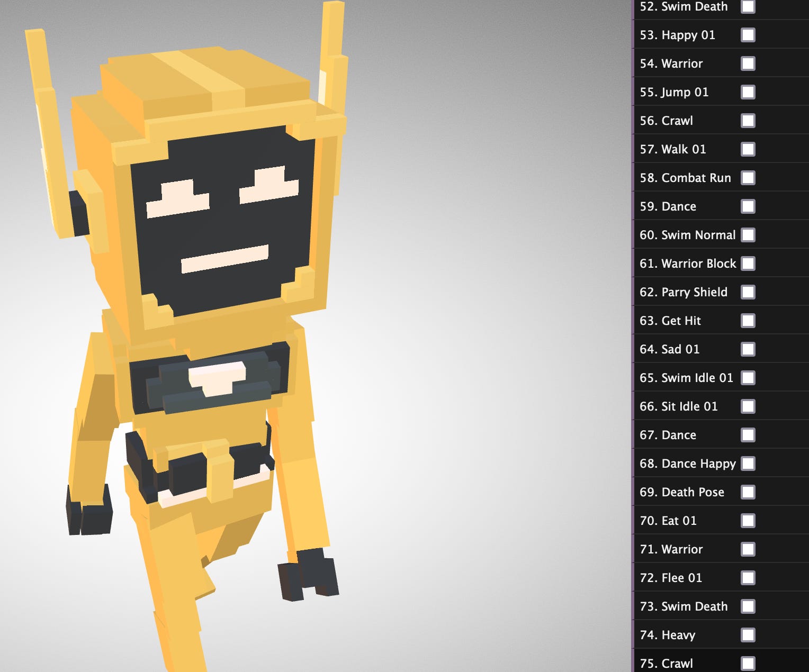Image resolution: width=809 pixels, height=672 pixels.
Task: Click the '54. Warrior' list entry text
Action: pos(671,63)
